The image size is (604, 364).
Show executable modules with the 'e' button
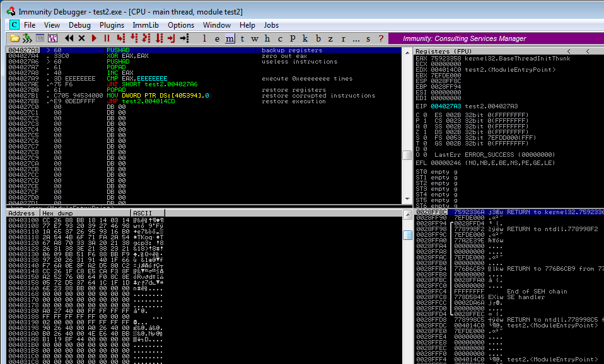[216, 38]
